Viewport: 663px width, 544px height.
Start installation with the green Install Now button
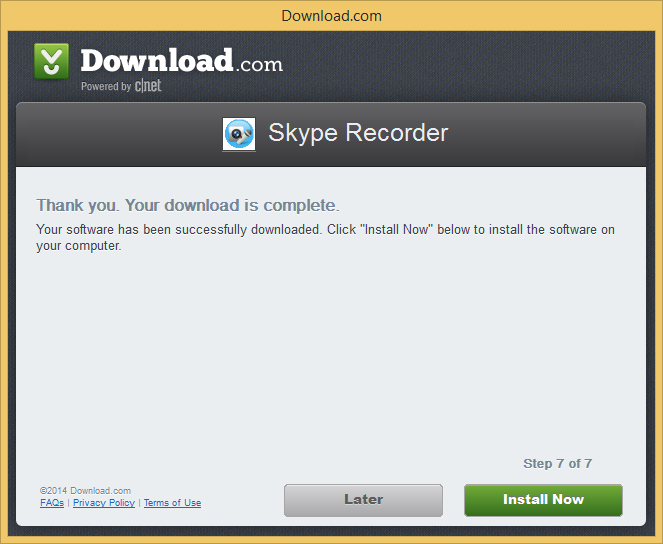(x=543, y=500)
